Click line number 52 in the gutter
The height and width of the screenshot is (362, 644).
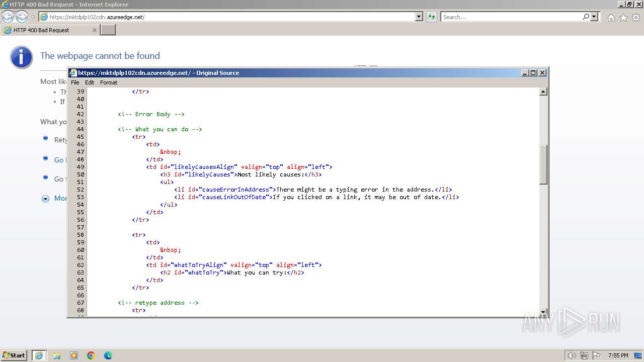[80, 190]
